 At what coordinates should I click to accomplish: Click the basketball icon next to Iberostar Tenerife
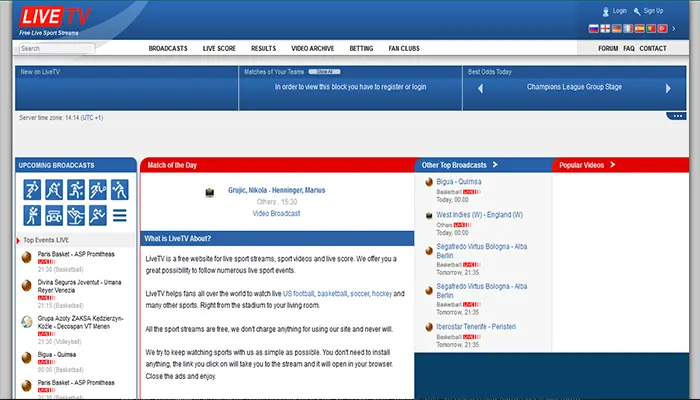coord(429,327)
